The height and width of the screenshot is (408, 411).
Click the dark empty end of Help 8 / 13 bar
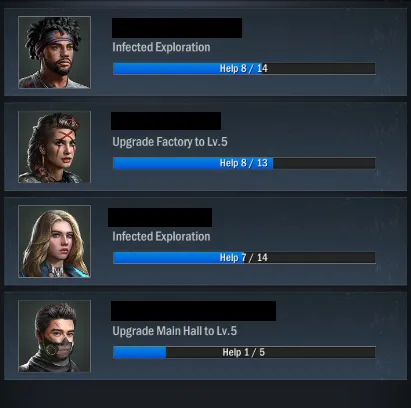coord(324,163)
